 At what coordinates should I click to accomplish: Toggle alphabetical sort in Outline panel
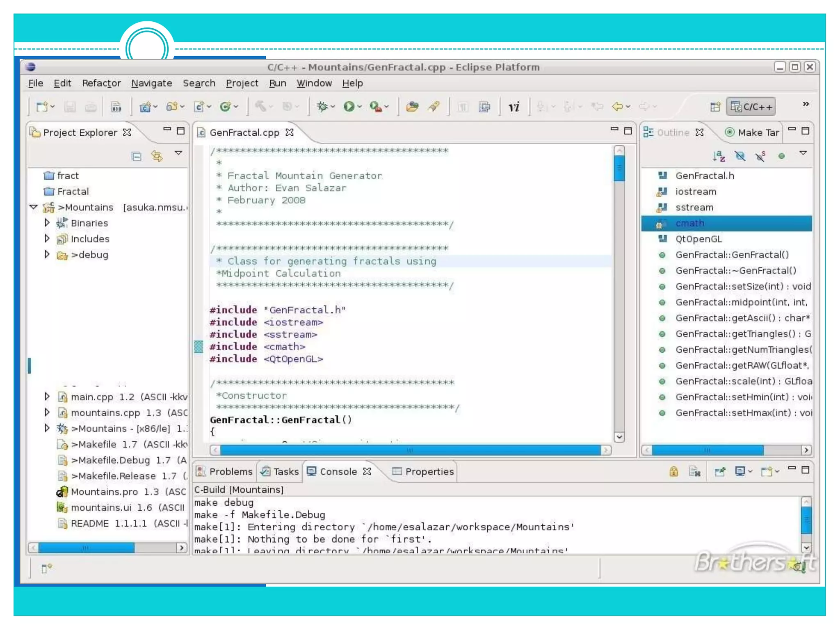point(719,156)
